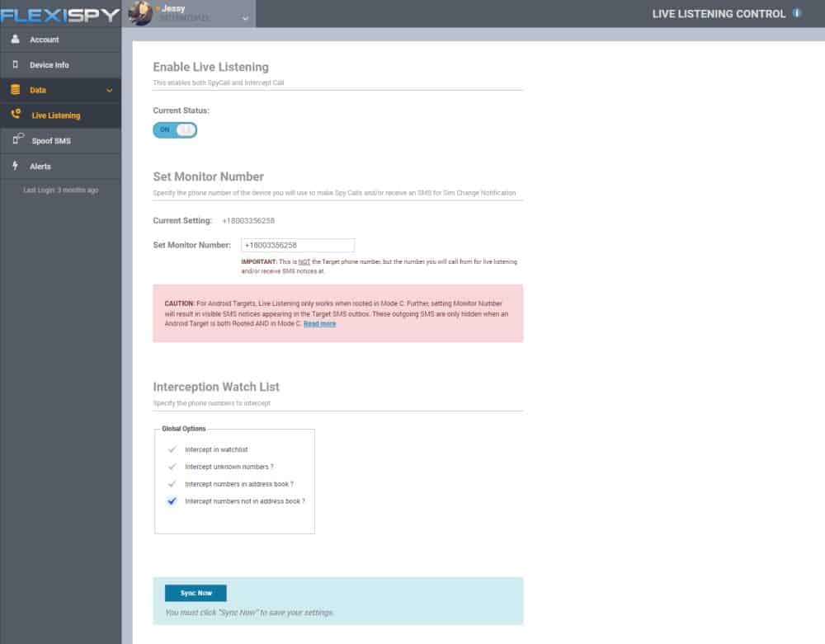This screenshot has width=825, height=644.
Task: Open the Data menu item
Action: pos(60,90)
